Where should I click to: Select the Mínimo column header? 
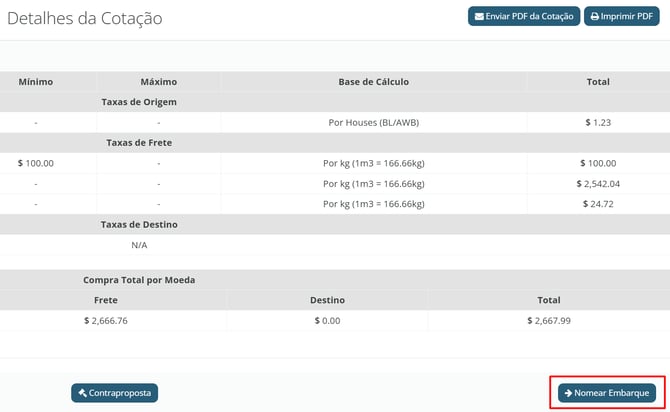pos(36,81)
